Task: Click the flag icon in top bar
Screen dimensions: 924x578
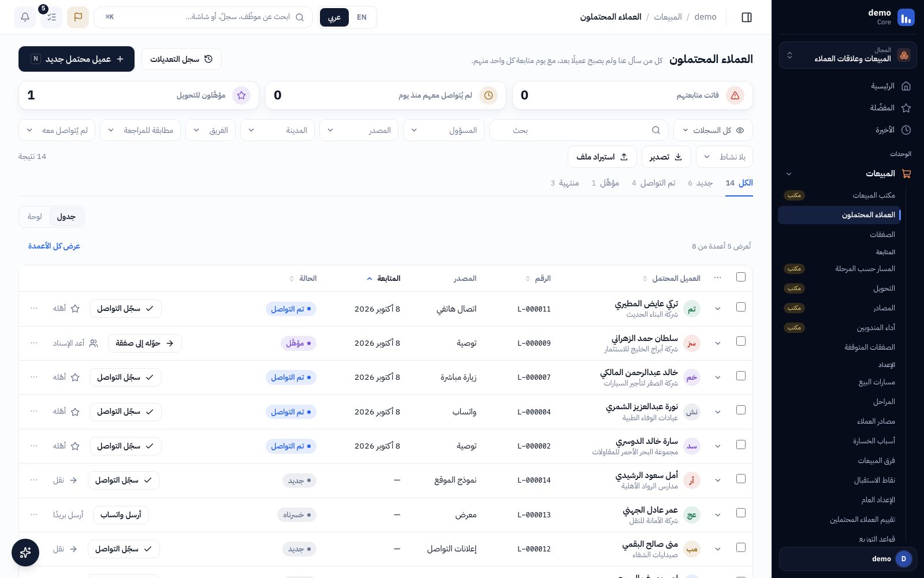Action: tap(78, 17)
